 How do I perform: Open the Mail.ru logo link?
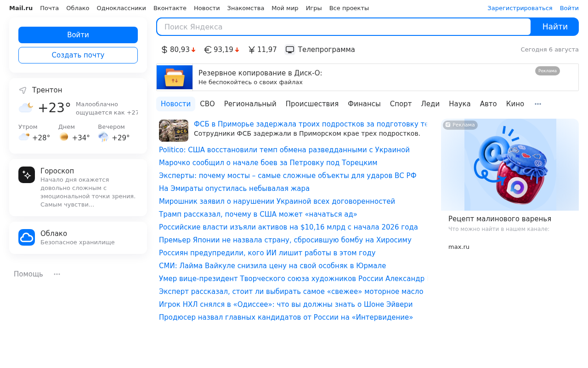pyautogui.click(x=21, y=8)
